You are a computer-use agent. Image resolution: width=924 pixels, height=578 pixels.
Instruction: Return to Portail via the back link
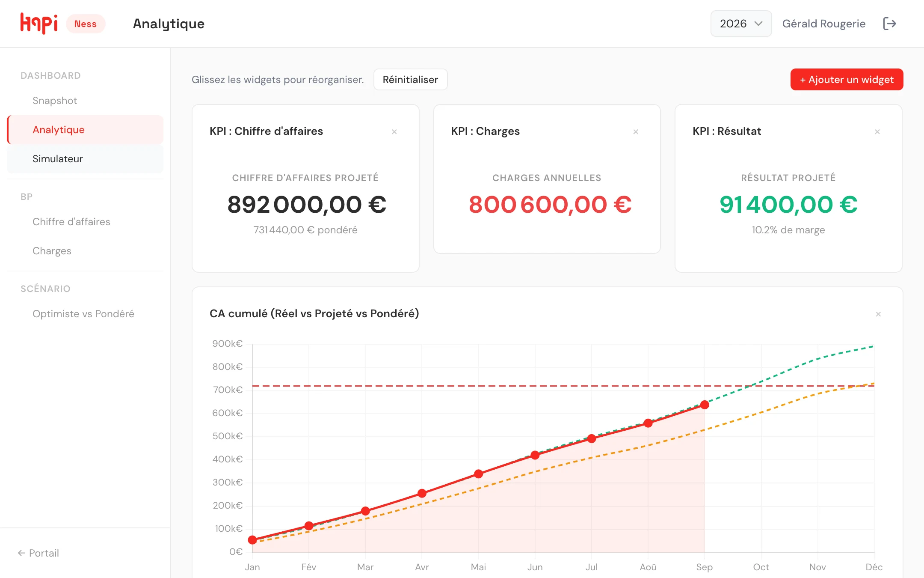[x=38, y=553]
